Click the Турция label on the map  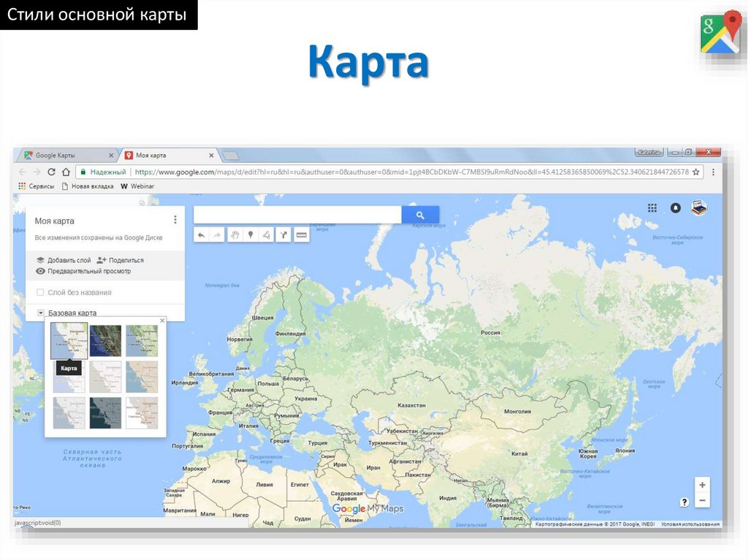tap(317, 442)
